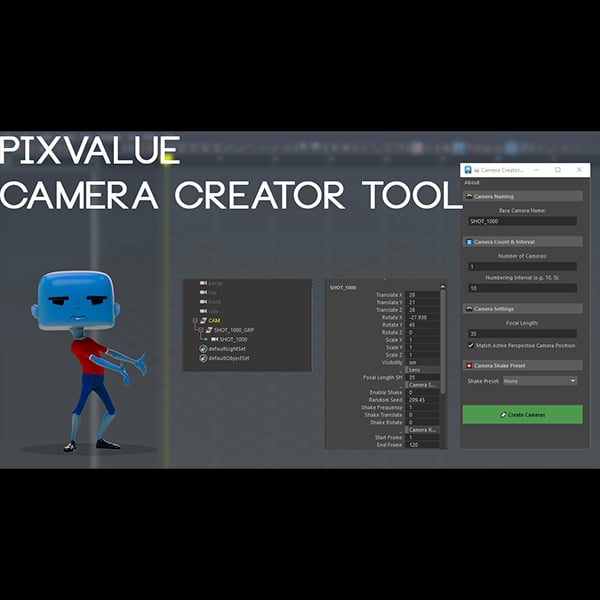Select the Scale X channel label
The height and width of the screenshot is (600, 600).
(394, 340)
